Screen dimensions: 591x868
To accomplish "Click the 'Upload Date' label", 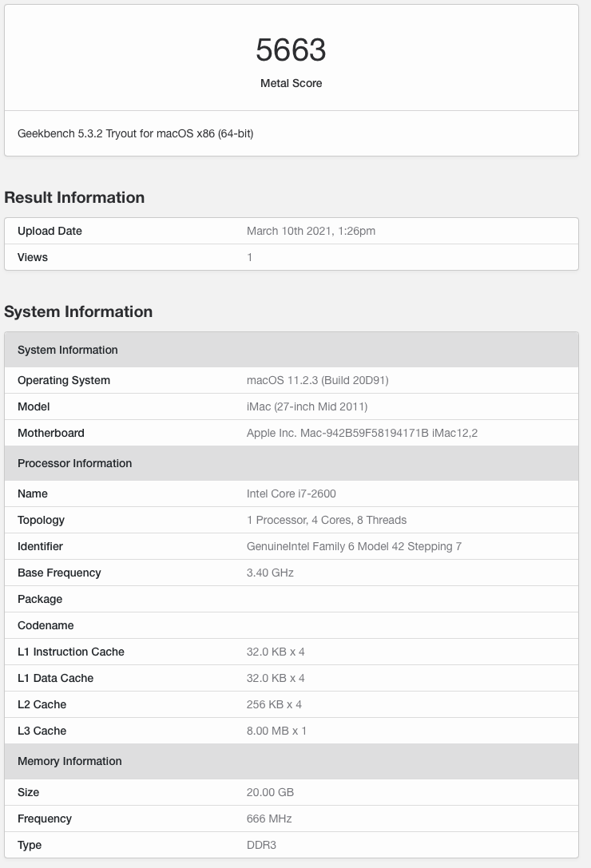I will [x=50, y=231].
